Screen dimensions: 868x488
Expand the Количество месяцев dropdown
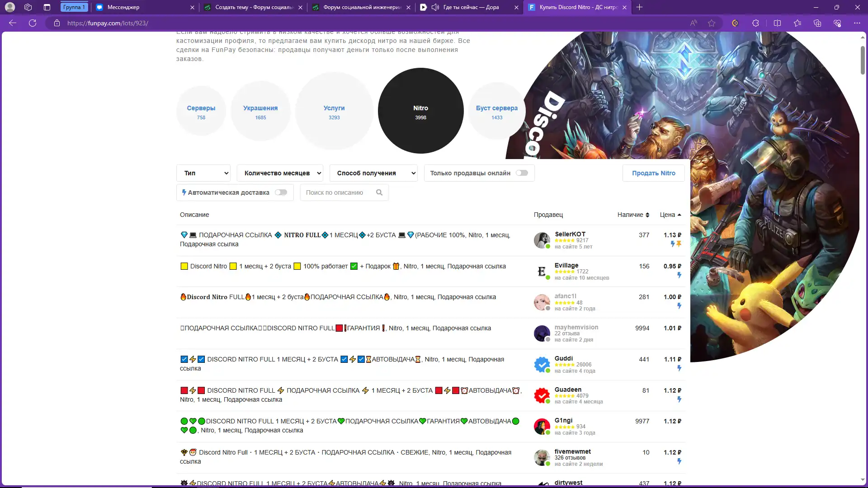click(280, 173)
